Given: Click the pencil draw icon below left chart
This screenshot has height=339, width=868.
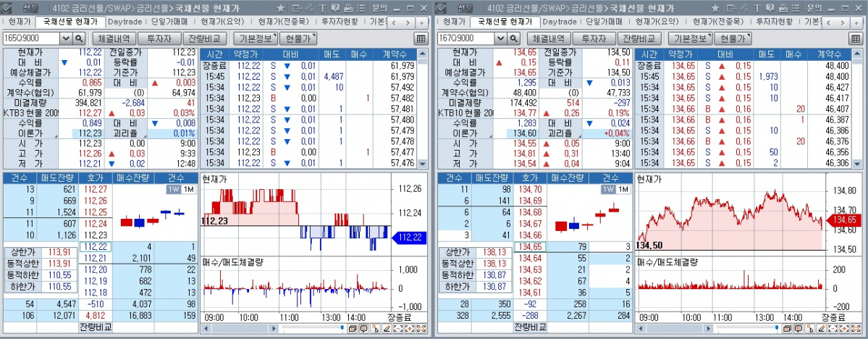Looking at the screenshot, I should (387, 328).
